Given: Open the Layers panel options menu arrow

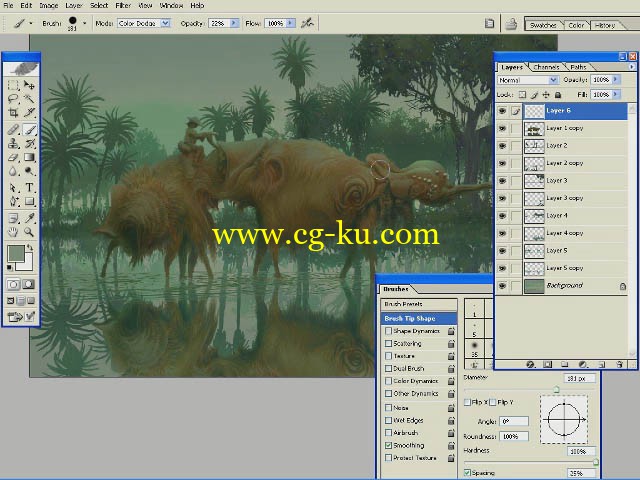Looking at the screenshot, I should click(x=632, y=67).
